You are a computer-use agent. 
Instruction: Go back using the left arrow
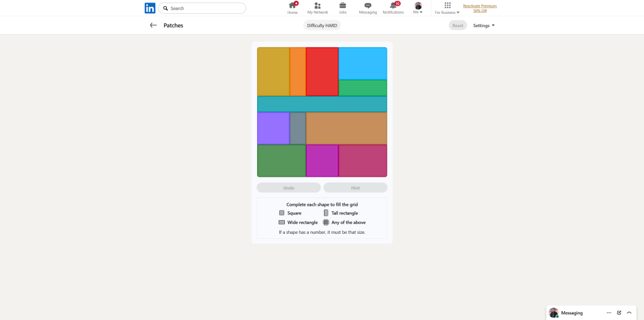[x=153, y=25]
